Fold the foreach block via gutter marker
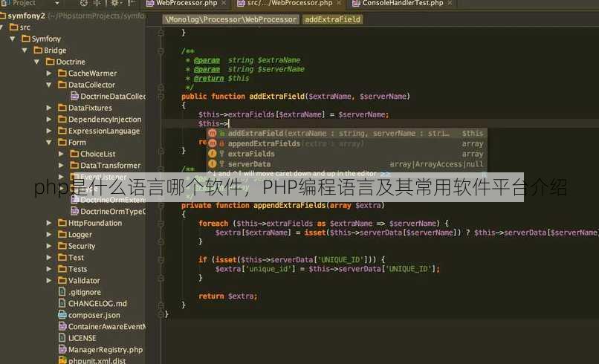The image size is (599, 364). [161, 224]
